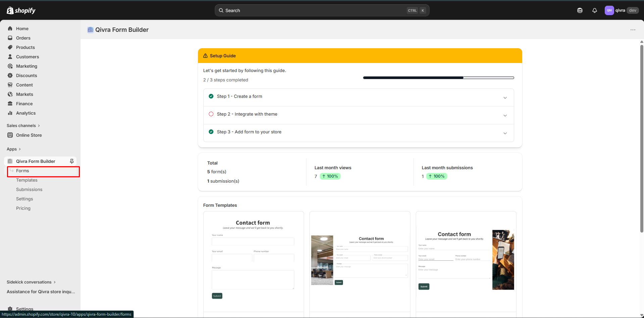644x318 pixels.
Task: Click the Qivra Form Builder app icon in sidebar
Action: pyautogui.click(x=10, y=161)
